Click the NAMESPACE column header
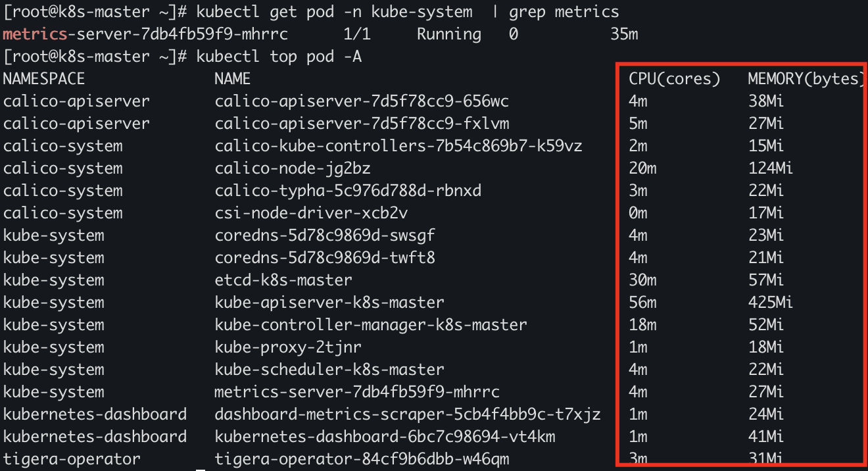The width and height of the screenshot is (868, 471). click(x=44, y=79)
